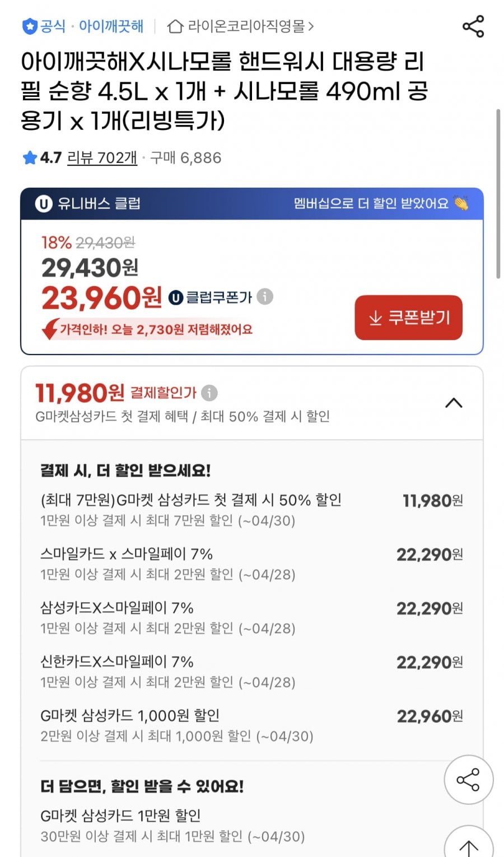Tap the share icon at top right
This screenshot has height=857, width=504.
tap(473, 26)
